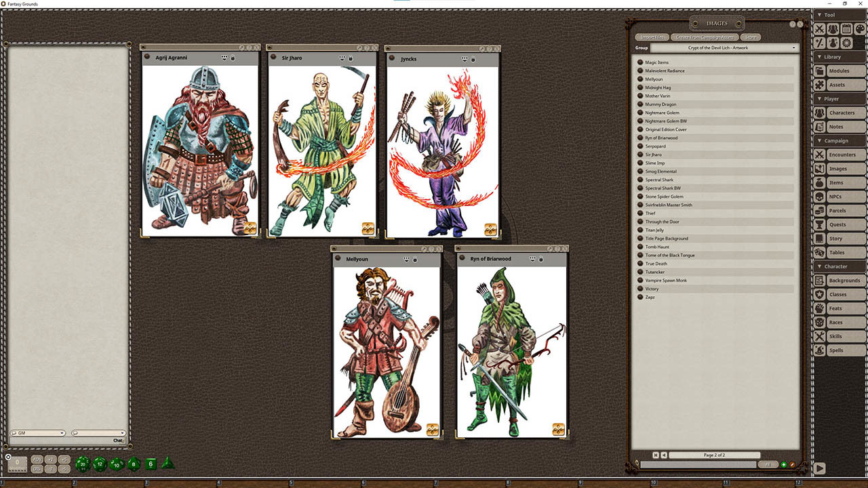Viewport: 868px width, 488px height.
Task: Click the green d12 die
Action: 100,464
